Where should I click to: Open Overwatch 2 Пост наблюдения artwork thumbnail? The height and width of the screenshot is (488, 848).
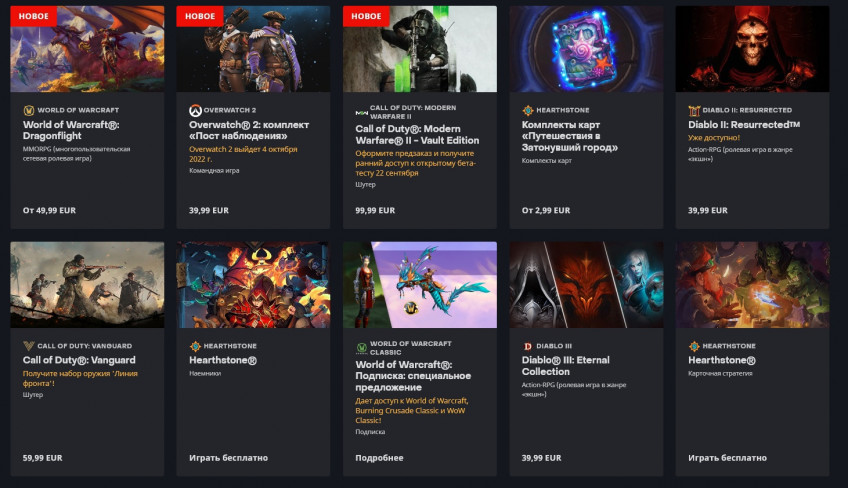253,49
